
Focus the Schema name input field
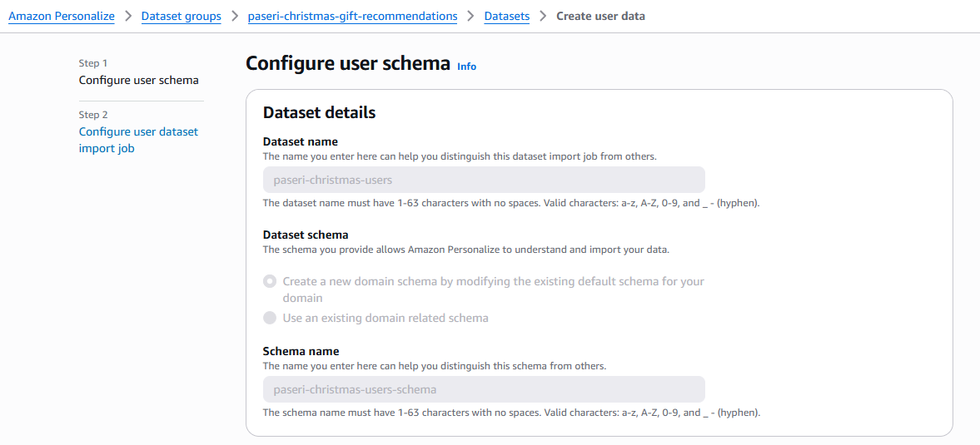click(x=484, y=389)
